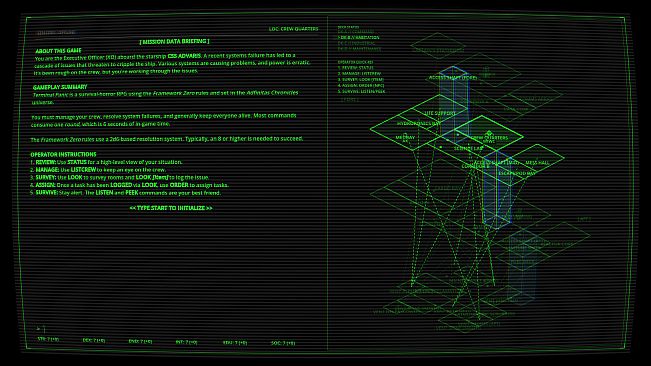
Task: Click the OPERATOR INSTRUCTIONS heading
Action: pos(63,154)
